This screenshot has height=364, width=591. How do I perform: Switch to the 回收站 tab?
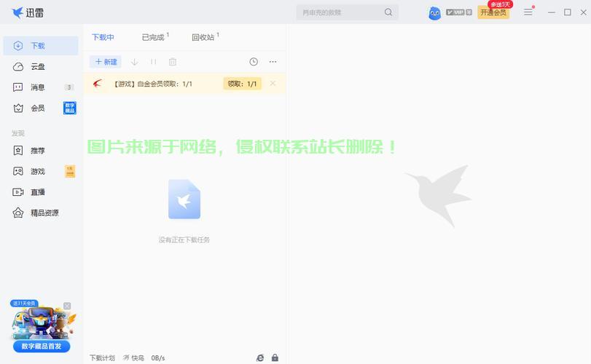(x=205, y=37)
